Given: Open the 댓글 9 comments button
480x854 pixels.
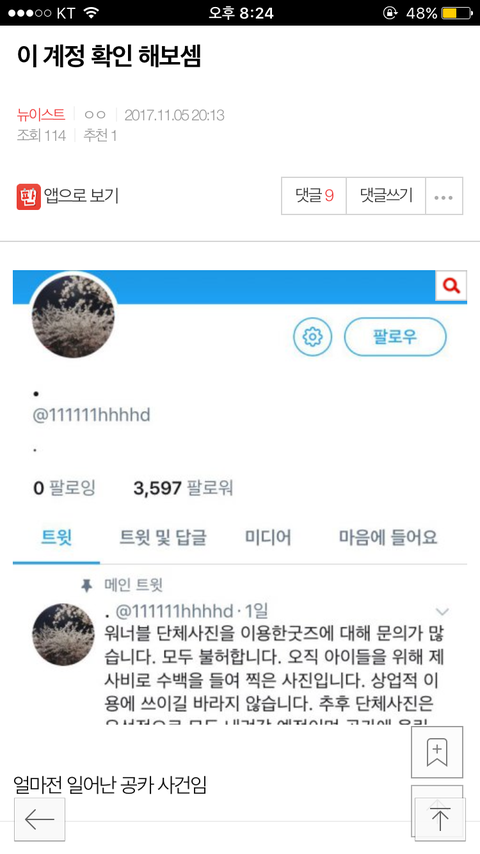Looking at the screenshot, I should [314, 196].
